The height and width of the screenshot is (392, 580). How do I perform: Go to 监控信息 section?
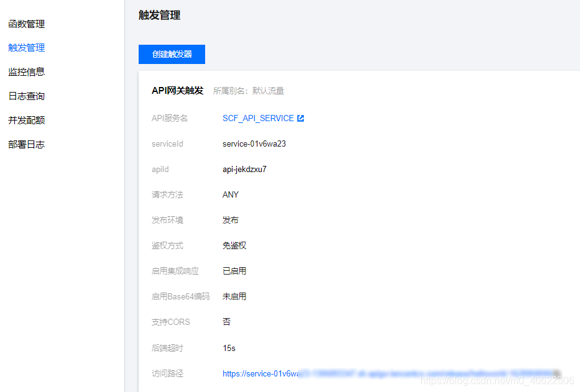(x=26, y=71)
